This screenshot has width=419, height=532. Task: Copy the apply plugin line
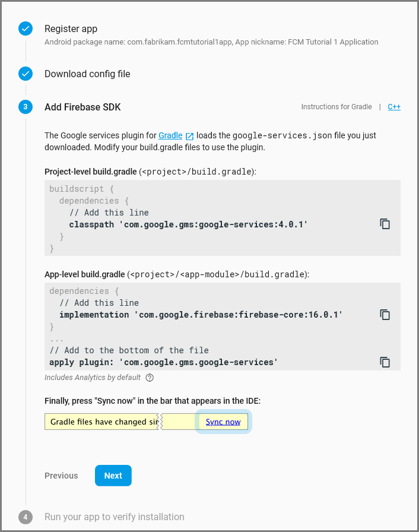385,362
